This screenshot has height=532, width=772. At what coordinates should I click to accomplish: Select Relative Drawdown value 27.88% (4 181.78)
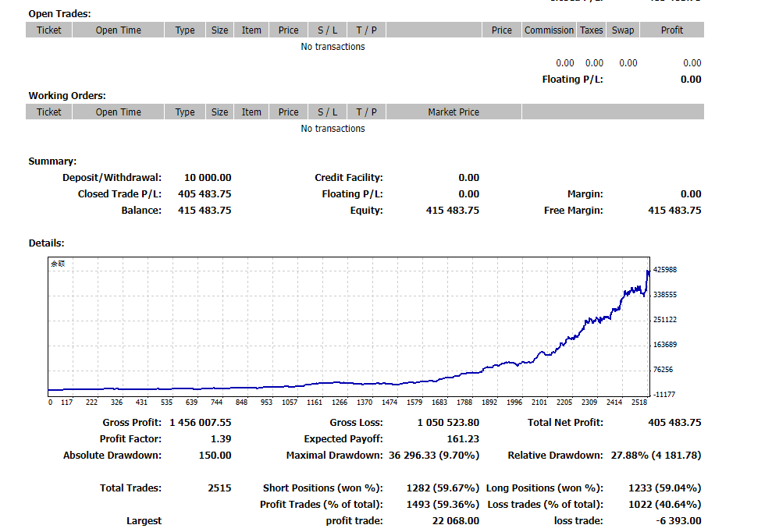tap(656, 456)
